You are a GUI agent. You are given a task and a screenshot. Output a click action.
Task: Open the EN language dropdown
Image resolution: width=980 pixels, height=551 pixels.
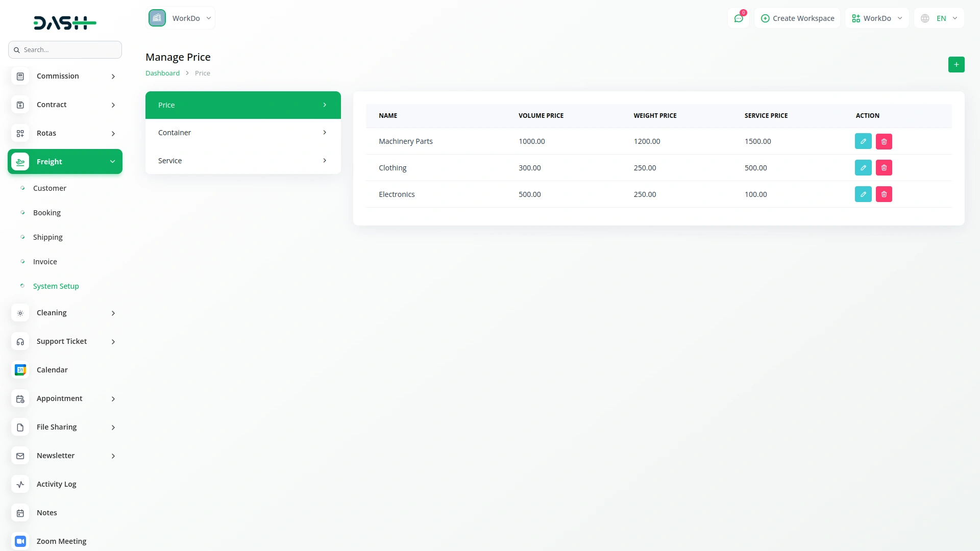939,18
